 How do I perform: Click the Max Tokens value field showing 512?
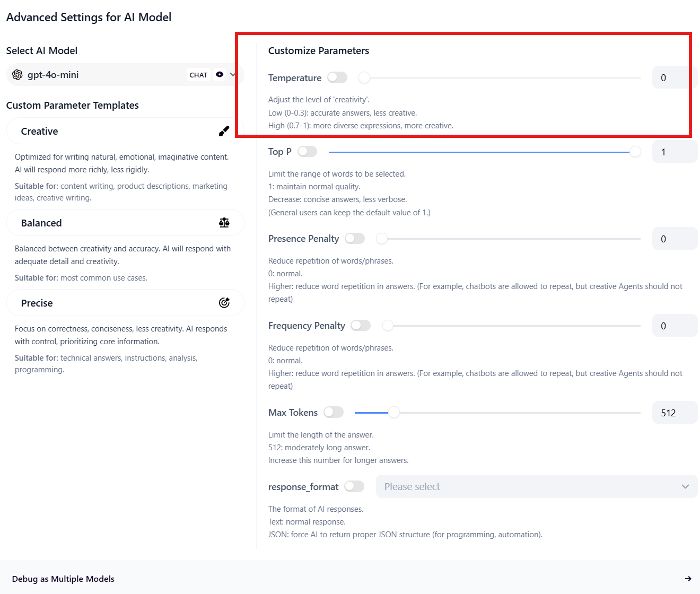[x=675, y=413]
